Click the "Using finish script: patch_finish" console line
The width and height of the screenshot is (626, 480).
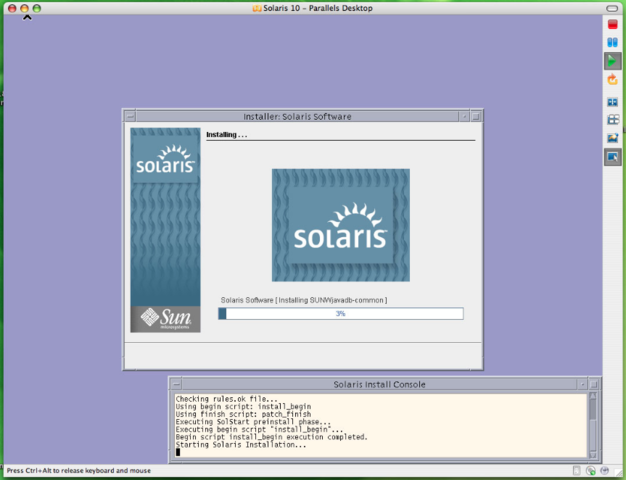[x=243, y=414]
